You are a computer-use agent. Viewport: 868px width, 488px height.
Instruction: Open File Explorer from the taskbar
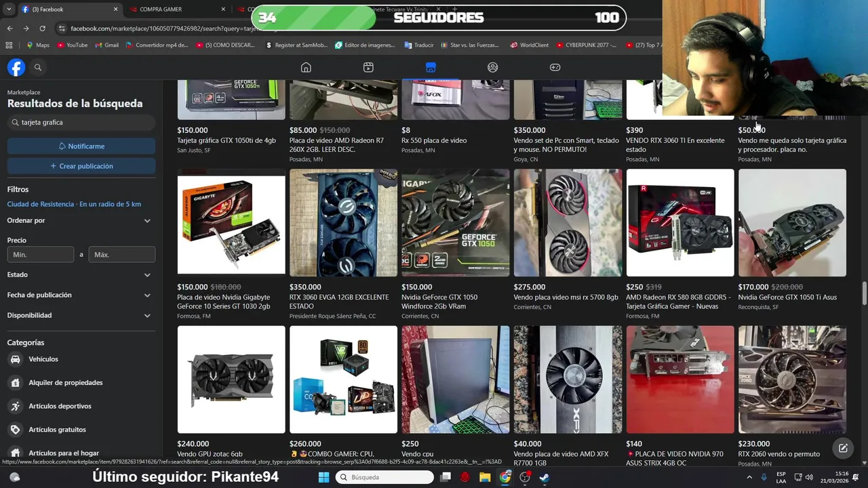click(485, 477)
